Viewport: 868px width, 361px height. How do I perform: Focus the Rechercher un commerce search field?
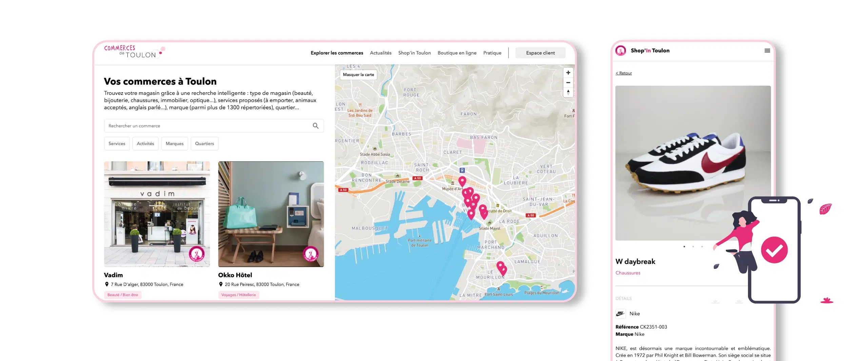pyautogui.click(x=214, y=126)
